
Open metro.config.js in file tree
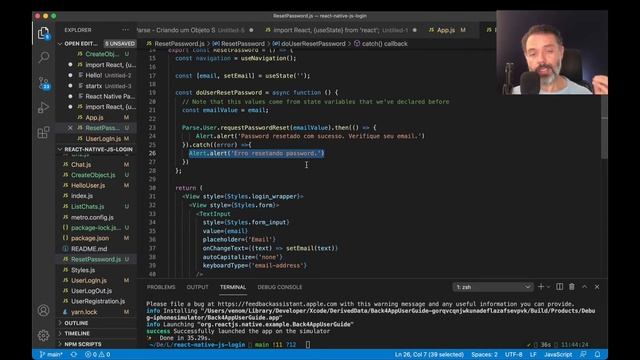pos(96,217)
